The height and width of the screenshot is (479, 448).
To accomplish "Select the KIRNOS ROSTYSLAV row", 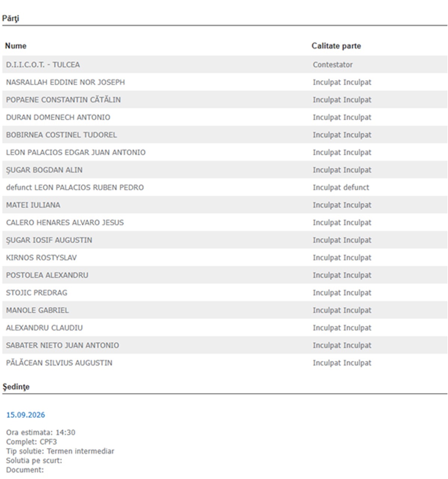I will 225,257.
